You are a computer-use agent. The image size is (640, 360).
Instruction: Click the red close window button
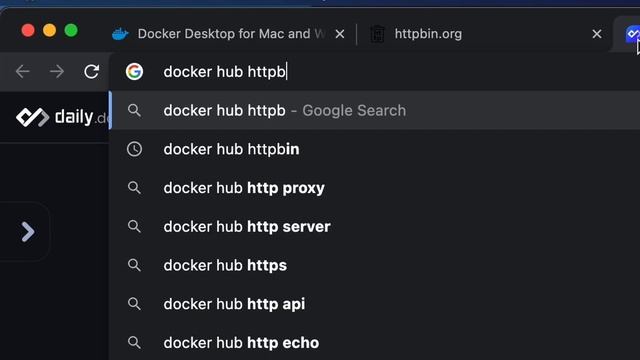click(x=28, y=31)
